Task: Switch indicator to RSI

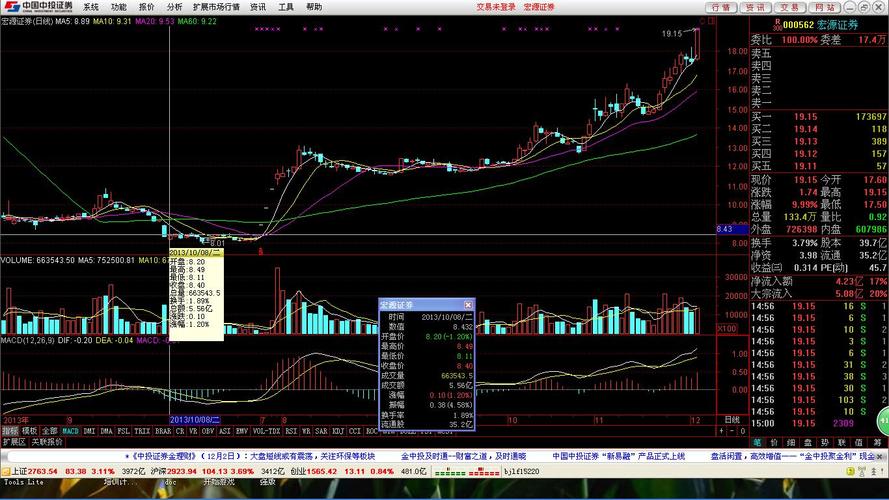Action: pyautogui.click(x=291, y=431)
